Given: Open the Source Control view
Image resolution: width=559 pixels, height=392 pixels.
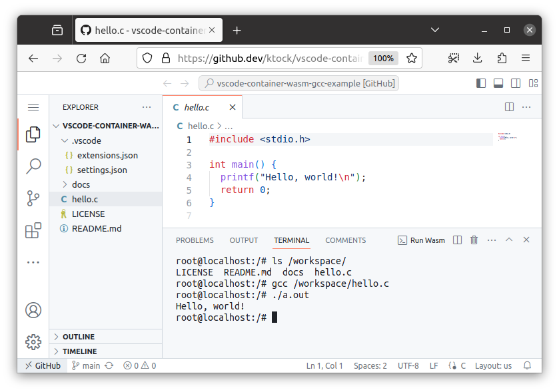Looking at the screenshot, I should 33,198.
